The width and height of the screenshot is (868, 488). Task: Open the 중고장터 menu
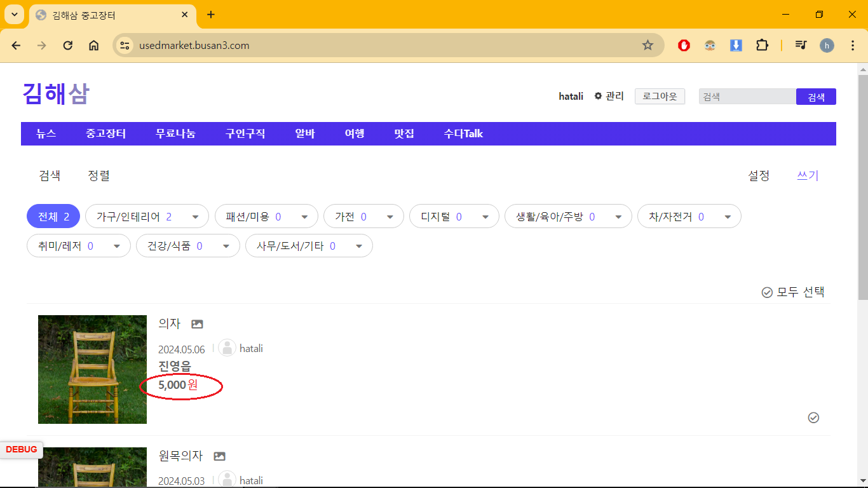point(106,133)
